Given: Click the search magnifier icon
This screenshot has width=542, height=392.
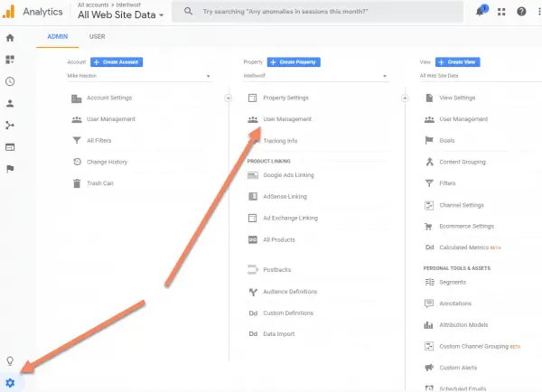Looking at the screenshot, I should point(188,12).
